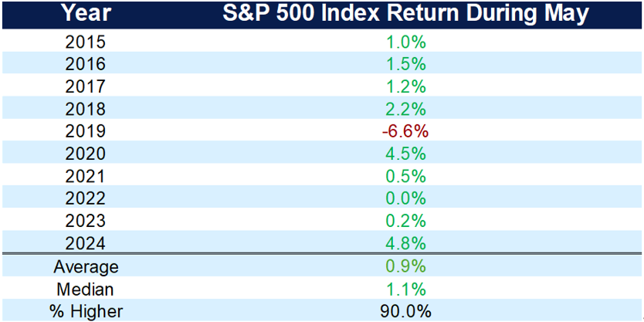Select the Average row label
Viewport: 644px width, 322px height.
click(84, 267)
